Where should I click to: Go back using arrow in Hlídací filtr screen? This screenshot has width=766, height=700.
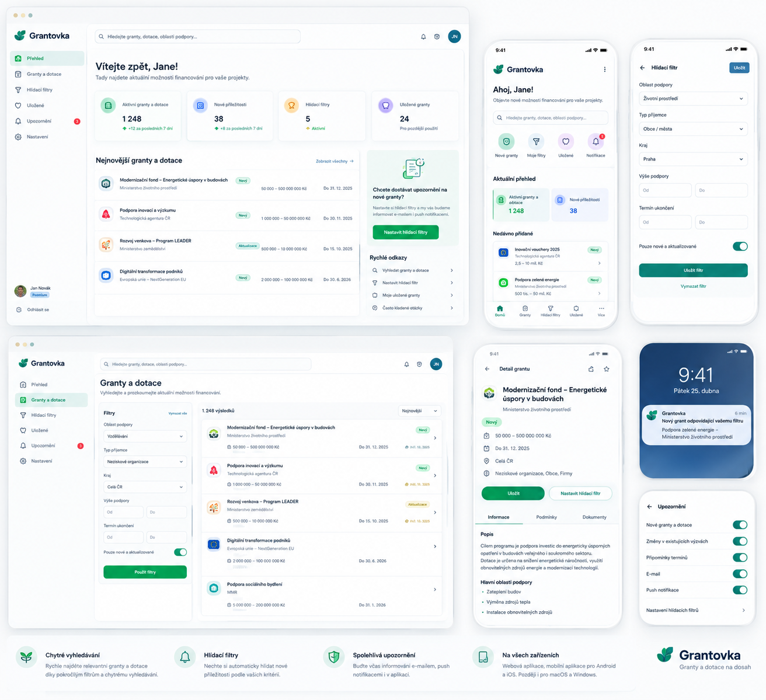click(642, 68)
